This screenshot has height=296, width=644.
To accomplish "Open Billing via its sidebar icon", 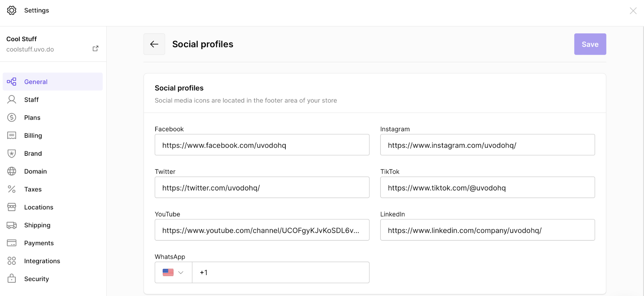I will pyautogui.click(x=12, y=135).
